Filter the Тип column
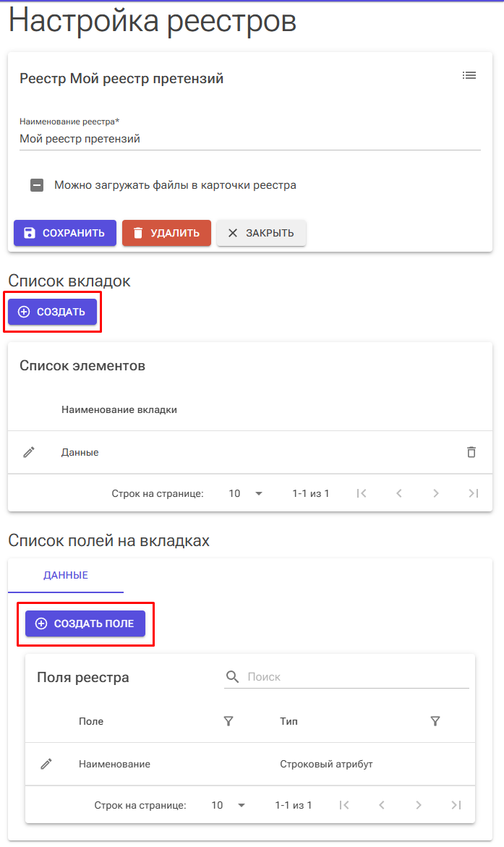This screenshot has height=847, width=504. coord(435,721)
